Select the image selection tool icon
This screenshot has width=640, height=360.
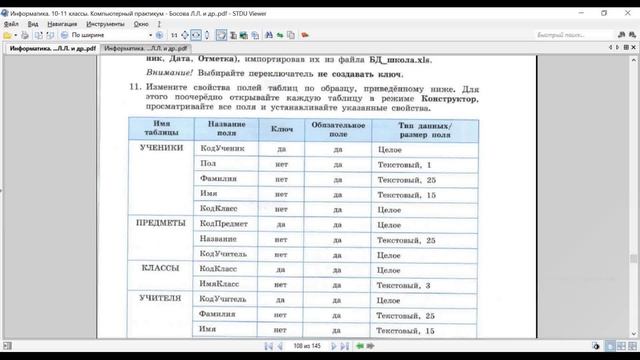pos(244,35)
